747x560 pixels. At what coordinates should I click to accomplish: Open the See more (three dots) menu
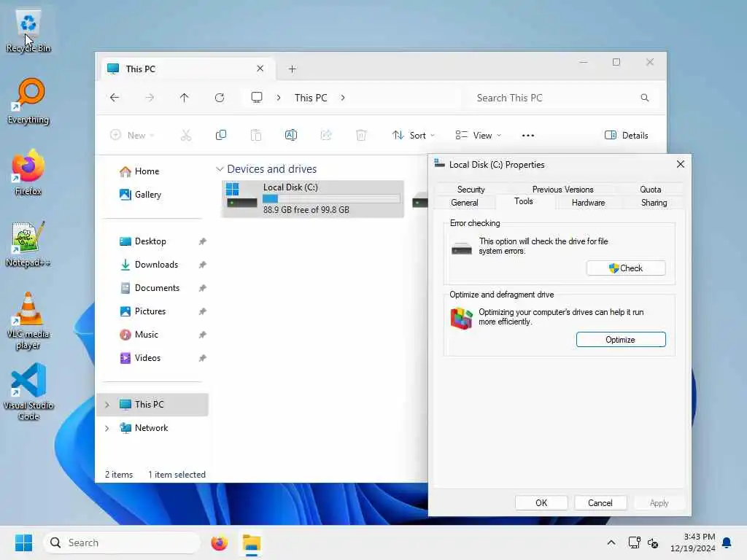point(528,135)
